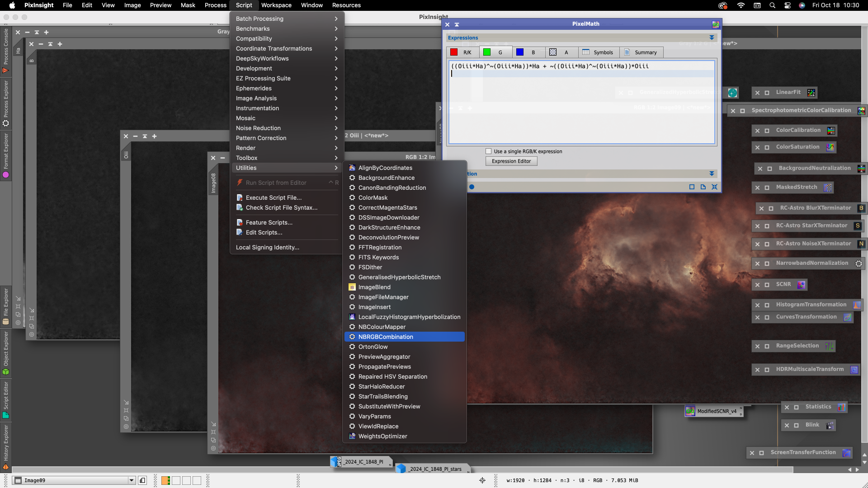
Task: Click the Wi-Fi status icon
Action: point(741,5)
